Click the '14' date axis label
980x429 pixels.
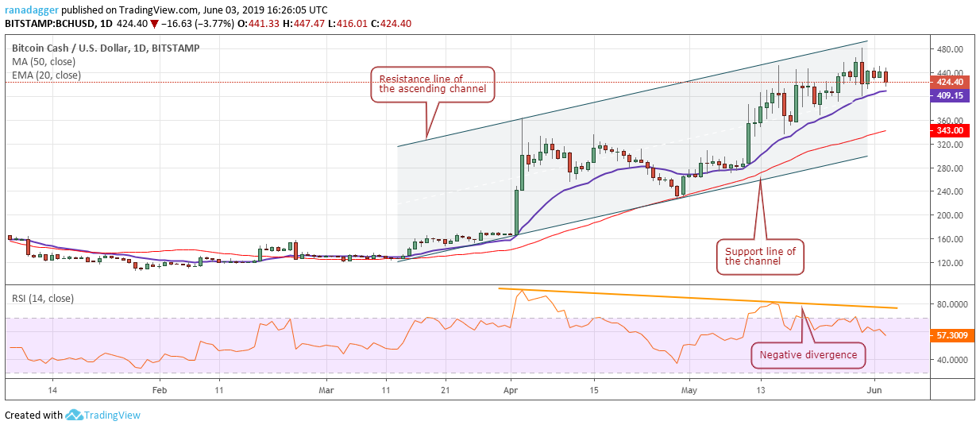(x=52, y=391)
